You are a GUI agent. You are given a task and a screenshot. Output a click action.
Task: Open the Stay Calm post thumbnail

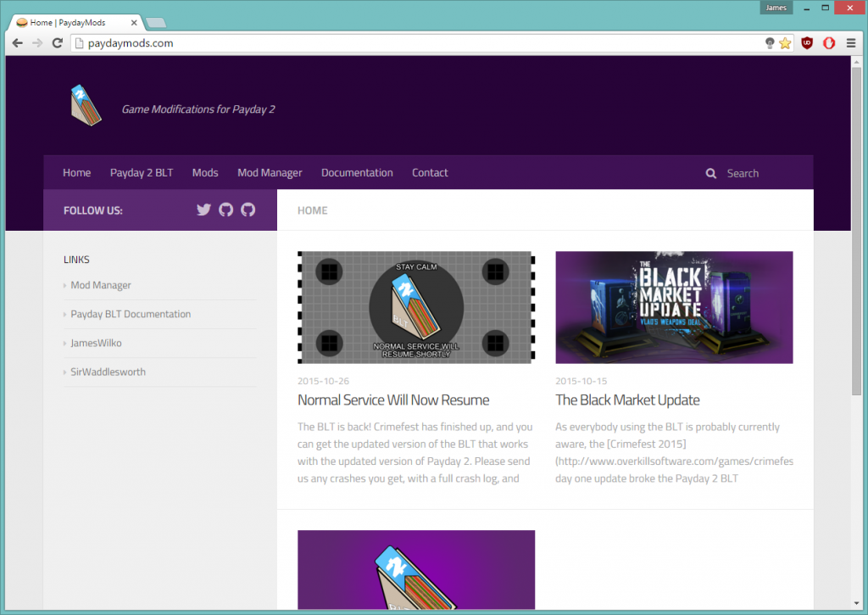tap(416, 307)
